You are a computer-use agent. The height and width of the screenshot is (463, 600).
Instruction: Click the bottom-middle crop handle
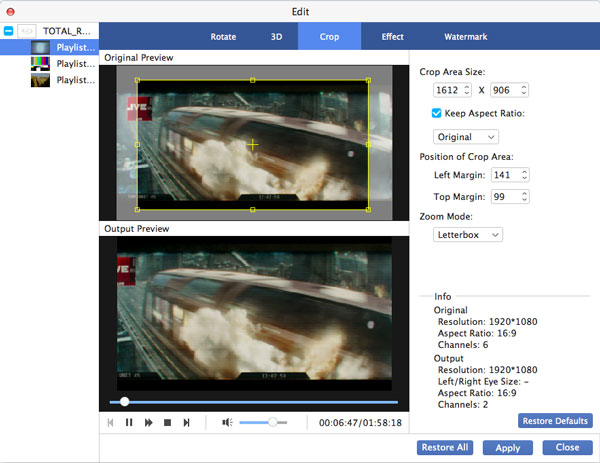(x=253, y=209)
